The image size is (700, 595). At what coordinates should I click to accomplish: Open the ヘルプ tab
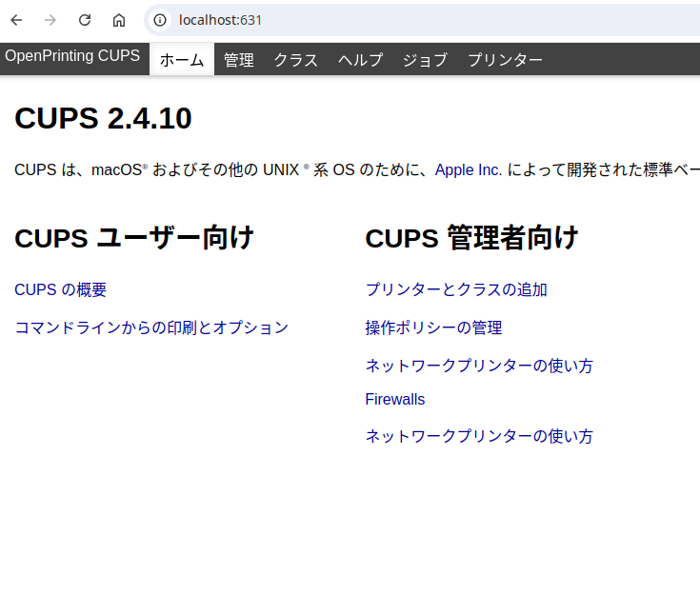[360, 60]
